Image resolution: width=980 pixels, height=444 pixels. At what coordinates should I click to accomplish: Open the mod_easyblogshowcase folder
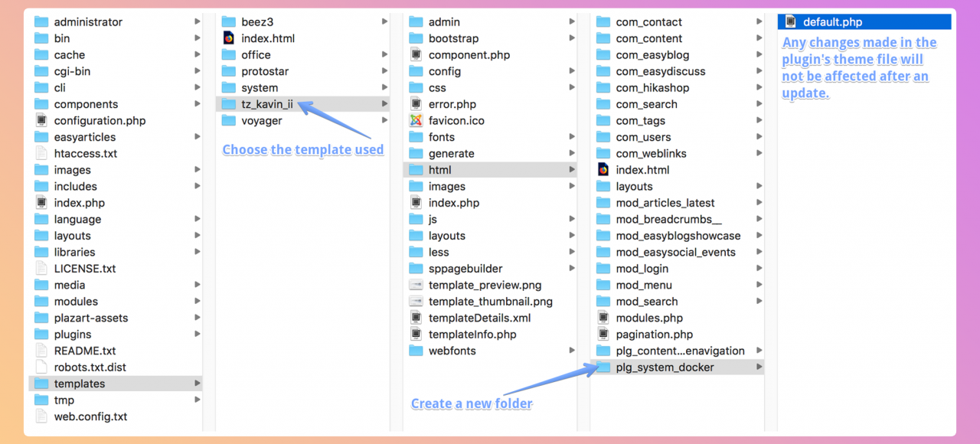tap(678, 236)
